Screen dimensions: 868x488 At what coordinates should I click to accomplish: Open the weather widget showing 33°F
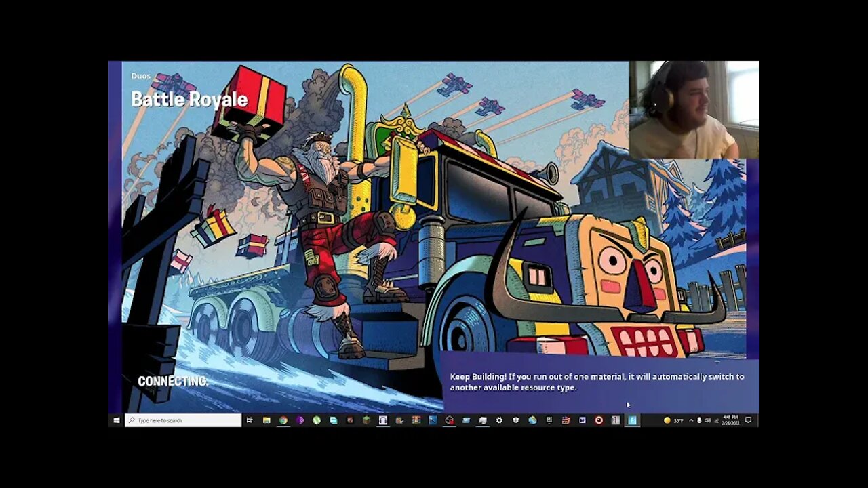673,420
